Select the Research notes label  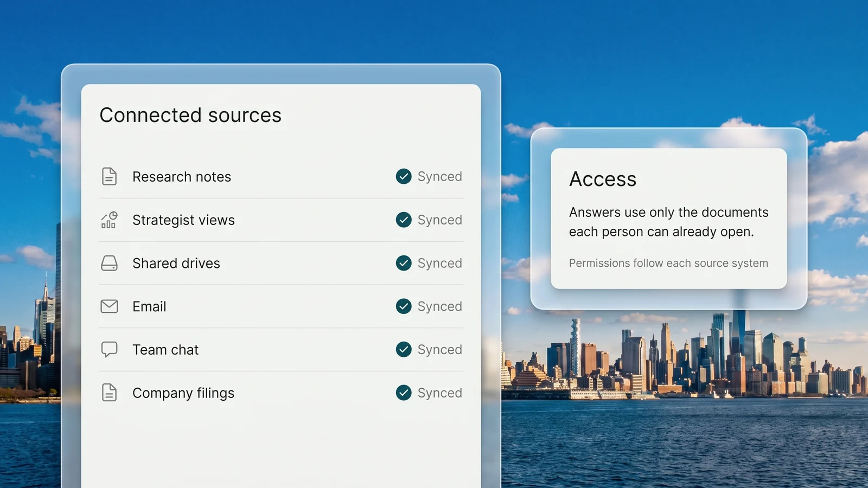(182, 177)
